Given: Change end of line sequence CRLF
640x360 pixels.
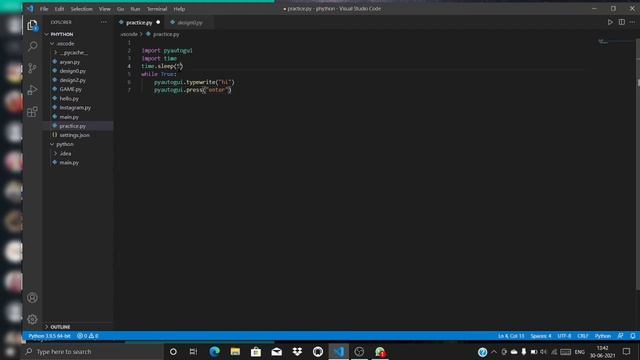Looking at the screenshot, I should pyautogui.click(x=582, y=336).
